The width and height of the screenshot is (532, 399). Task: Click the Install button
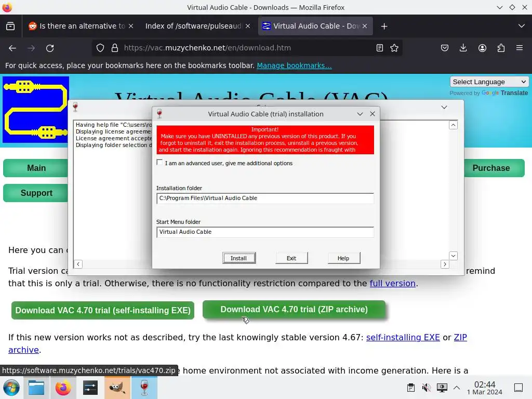tap(239, 258)
